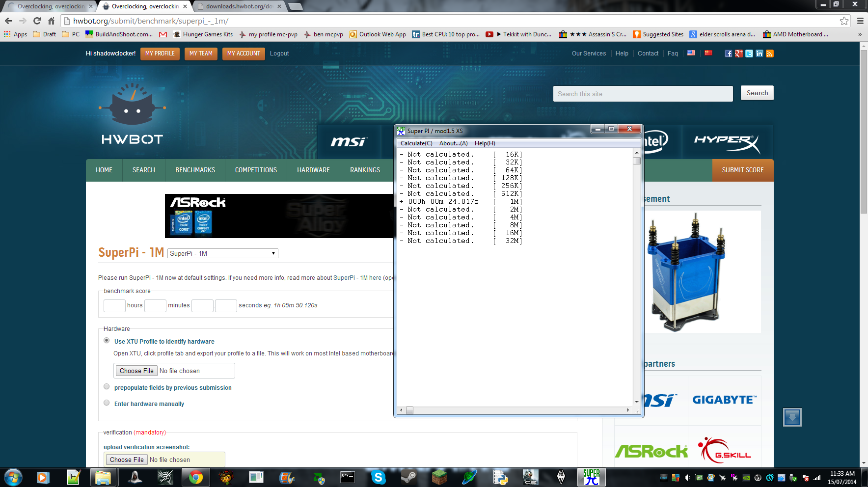
Task: Click the blue download arrow widget
Action: point(792,417)
